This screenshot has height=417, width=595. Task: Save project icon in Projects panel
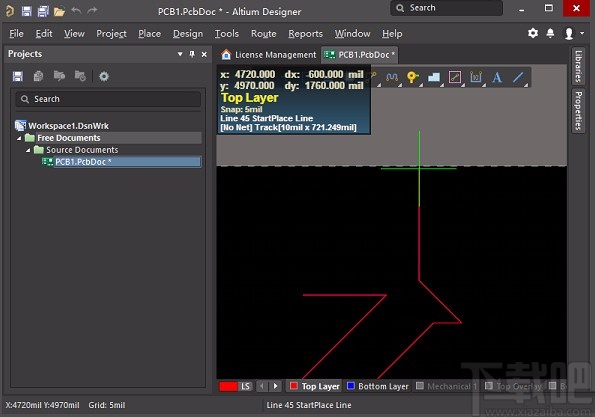pyautogui.click(x=17, y=76)
